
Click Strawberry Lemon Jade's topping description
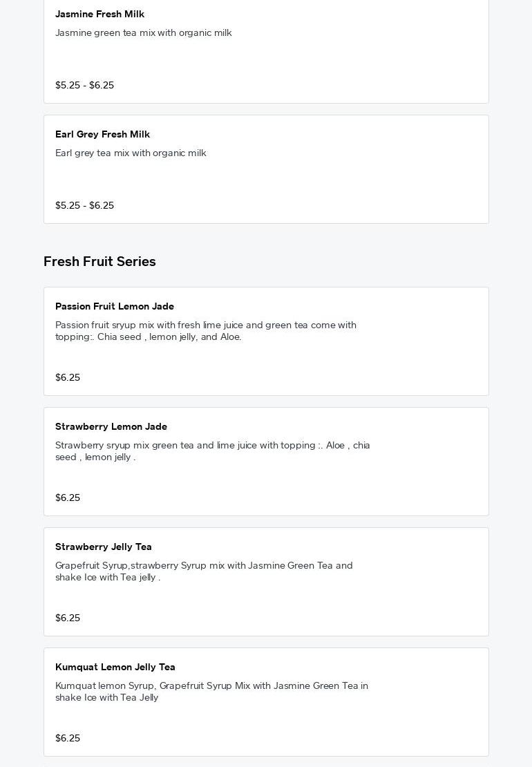point(212,451)
